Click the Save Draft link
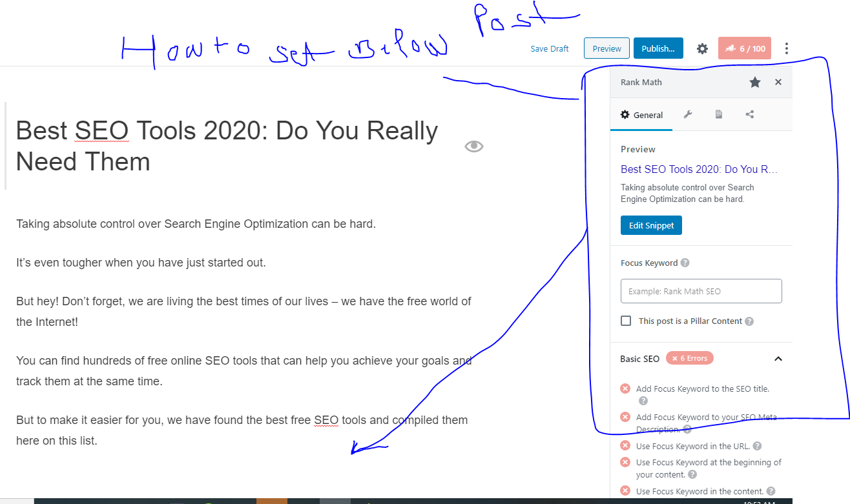 (x=550, y=48)
